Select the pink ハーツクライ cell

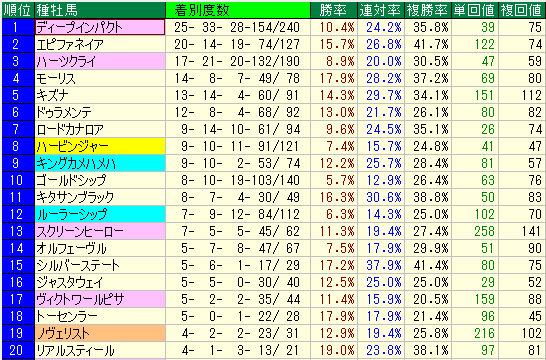click(x=100, y=61)
